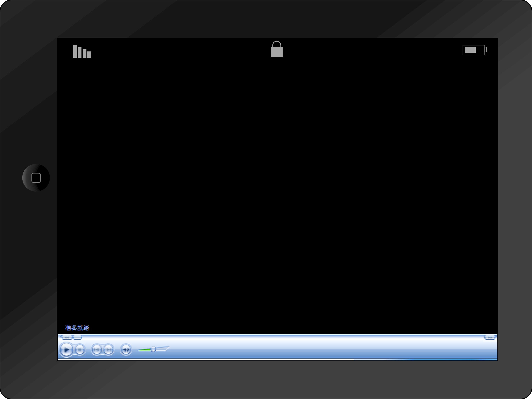Tap the signal strength bars icon
Screen dimensions: 532x399
pyautogui.click(x=82, y=52)
